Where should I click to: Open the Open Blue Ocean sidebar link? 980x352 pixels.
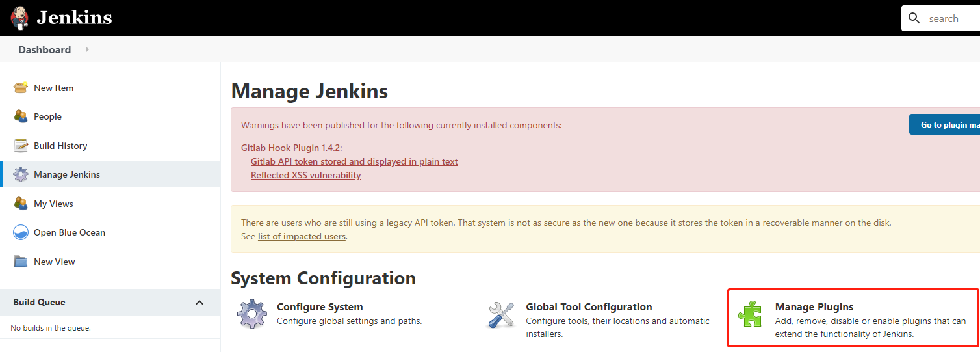[x=70, y=232]
